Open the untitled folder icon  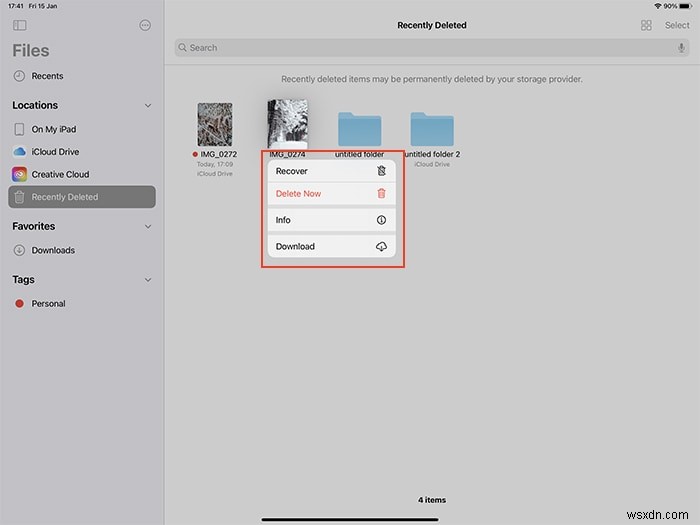point(359,129)
